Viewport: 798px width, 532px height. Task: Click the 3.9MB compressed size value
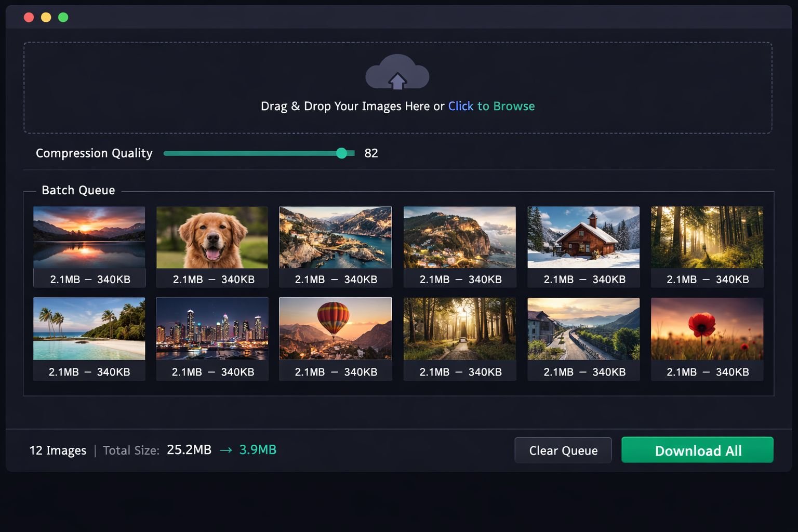(258, 449)
